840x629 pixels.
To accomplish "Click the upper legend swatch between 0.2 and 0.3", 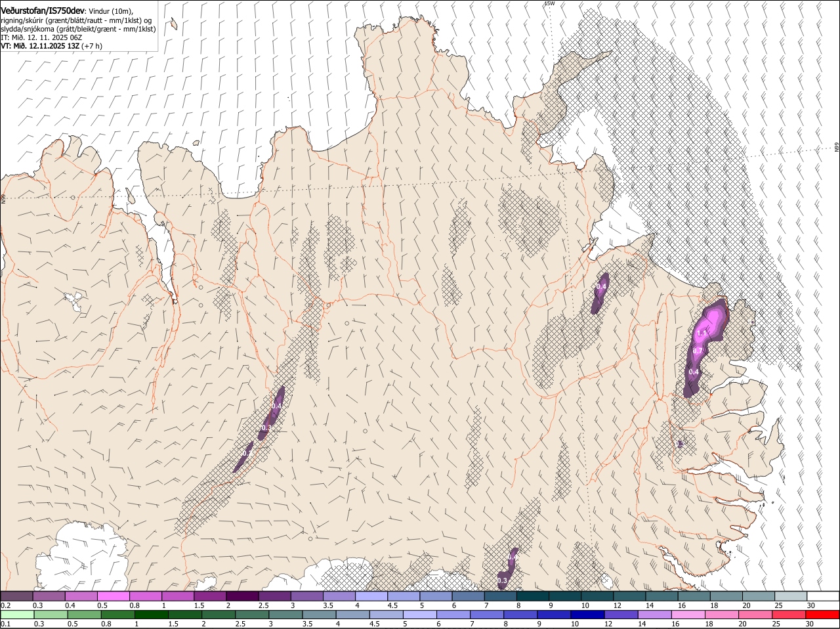I will [16, 596].
